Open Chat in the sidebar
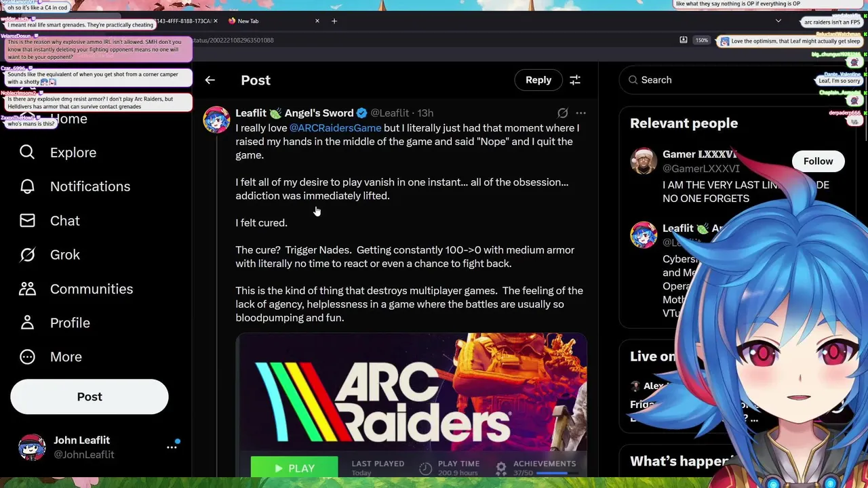The height and width of the screenshot is (488, 868). pyautogui.click(x=65, y=221)
